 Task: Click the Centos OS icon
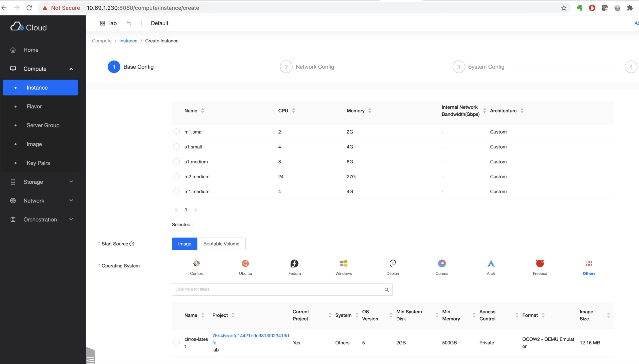tap(196, 264)
